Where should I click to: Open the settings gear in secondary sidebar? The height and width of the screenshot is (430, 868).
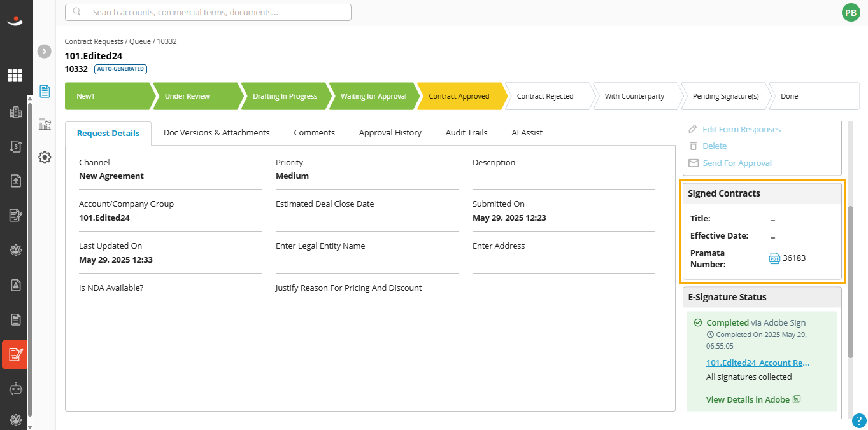45,157
